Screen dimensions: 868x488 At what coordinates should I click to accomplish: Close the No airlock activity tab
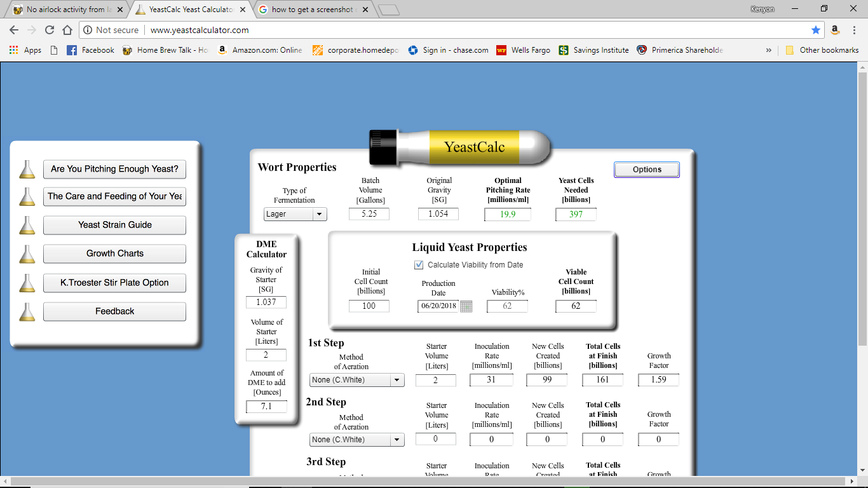(120, 10)
